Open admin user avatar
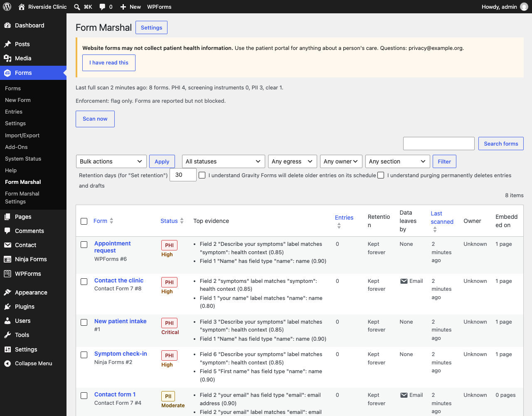This screenshot has height=416, width=532. [x=524, y=7]
